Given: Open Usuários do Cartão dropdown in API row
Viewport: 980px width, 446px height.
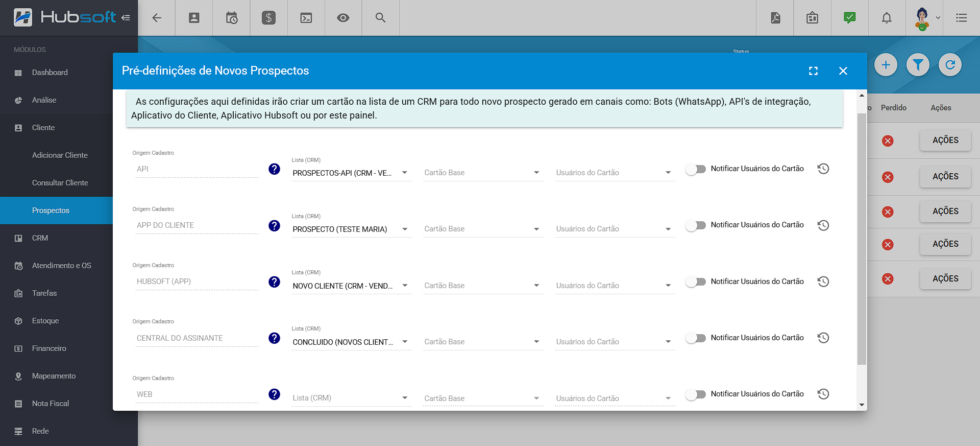Looking at the screenshot, I should click(x=615, y=173).
